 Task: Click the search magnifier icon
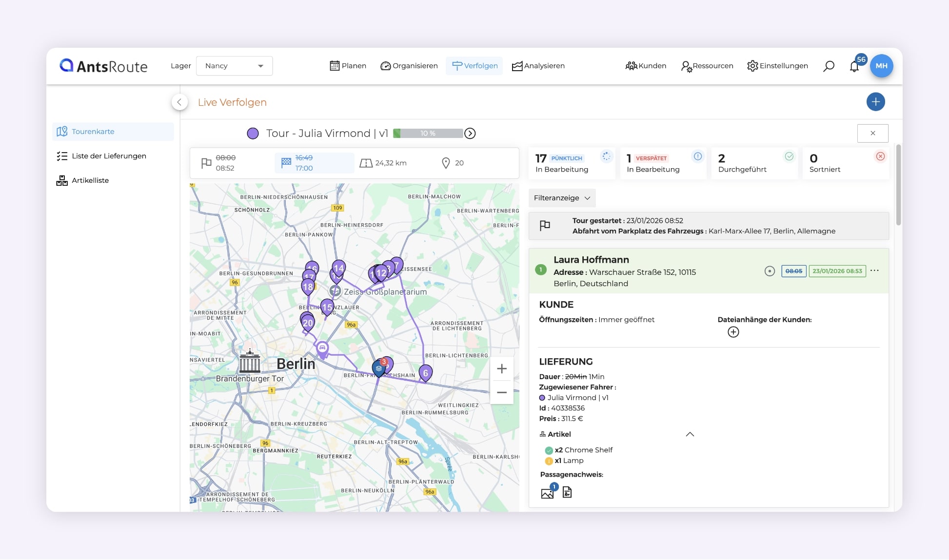(x=829, y=66)
